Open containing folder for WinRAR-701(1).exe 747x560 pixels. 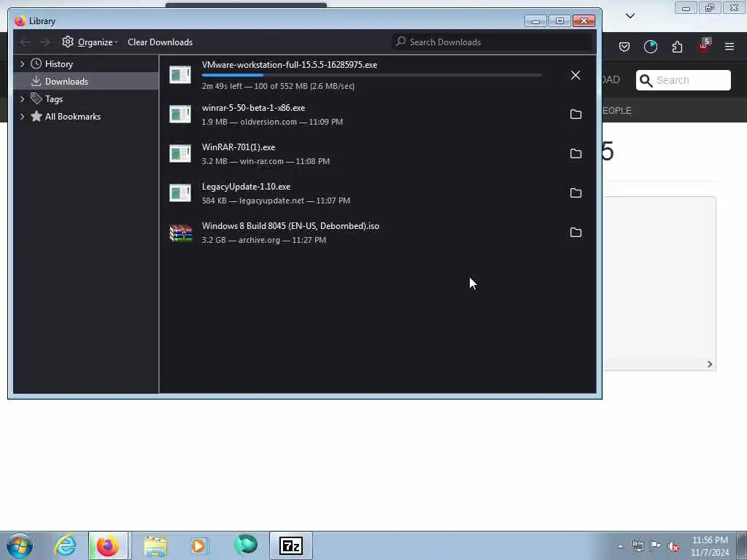576,153
